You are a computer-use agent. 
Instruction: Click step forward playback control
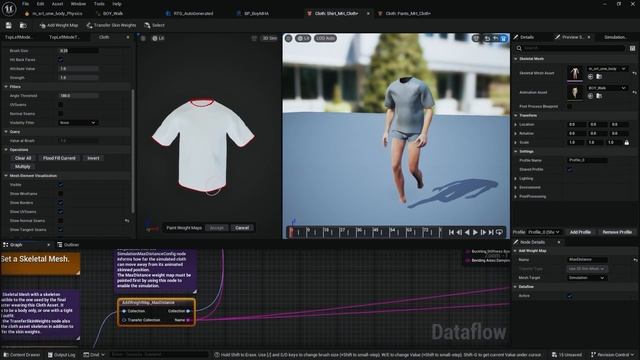(483, 232)
